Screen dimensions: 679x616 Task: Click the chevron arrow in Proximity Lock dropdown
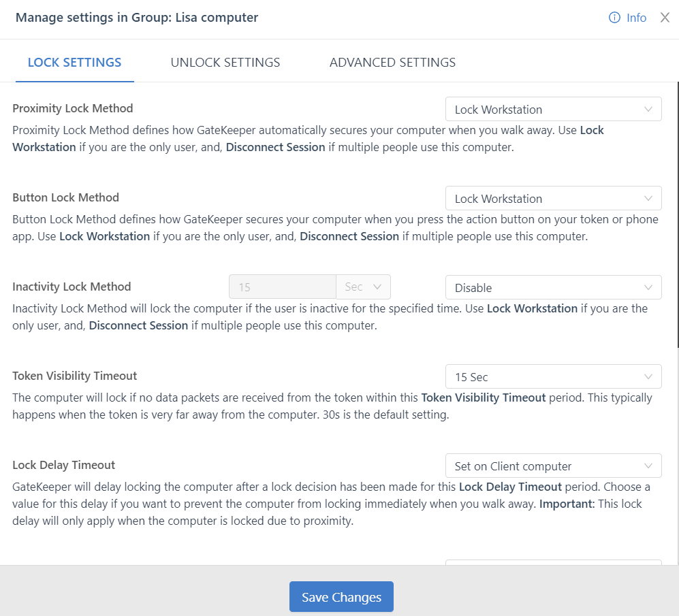(648, 109)
